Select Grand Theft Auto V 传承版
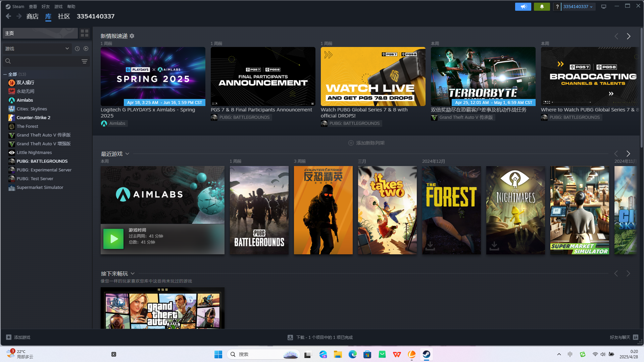The height and width of the screenshot is (362, 644). [44, 135]
